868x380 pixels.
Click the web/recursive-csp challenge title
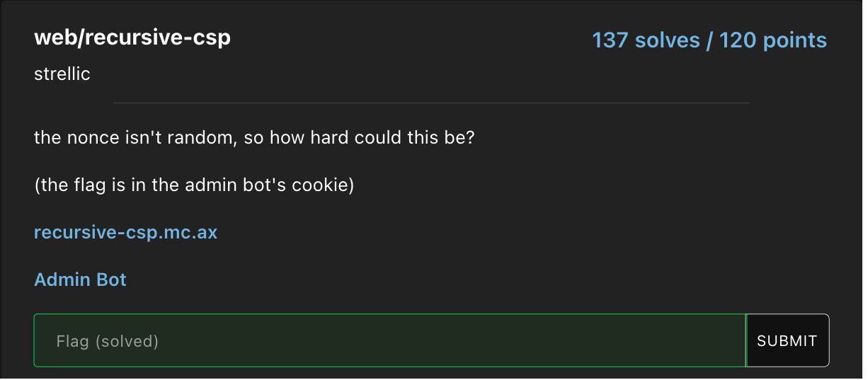tap(132, 38)
